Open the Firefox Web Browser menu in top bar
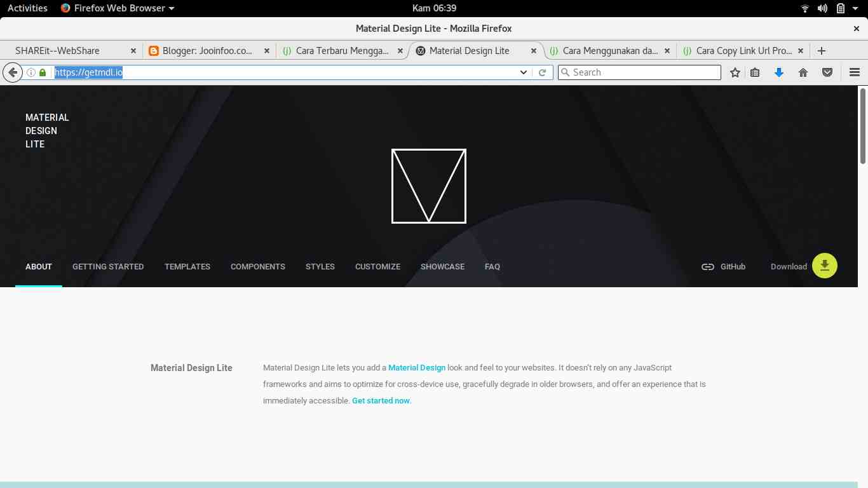This screenshot has height=488, width=868. click(117, 8)
